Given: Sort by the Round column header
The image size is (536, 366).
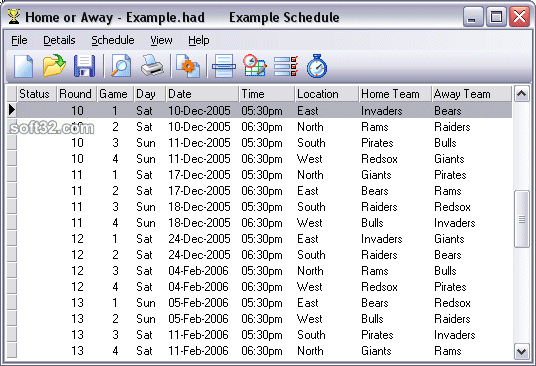Looking at the screenshot, I should coord(76,94).
